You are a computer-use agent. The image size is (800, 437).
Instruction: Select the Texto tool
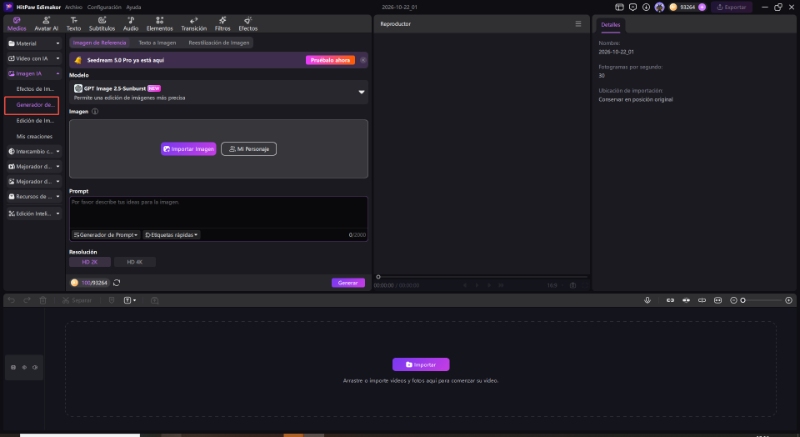click(73, 23)
